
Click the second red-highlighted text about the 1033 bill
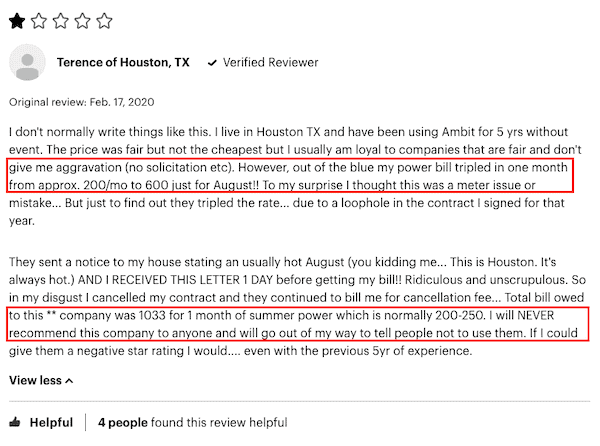click(298, 324)
